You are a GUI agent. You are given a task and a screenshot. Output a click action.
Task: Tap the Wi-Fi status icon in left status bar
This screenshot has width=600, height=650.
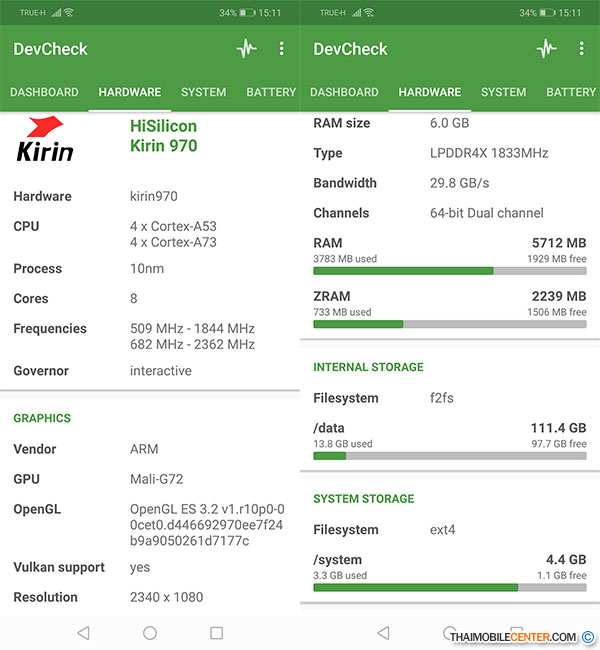pos(69,13)
